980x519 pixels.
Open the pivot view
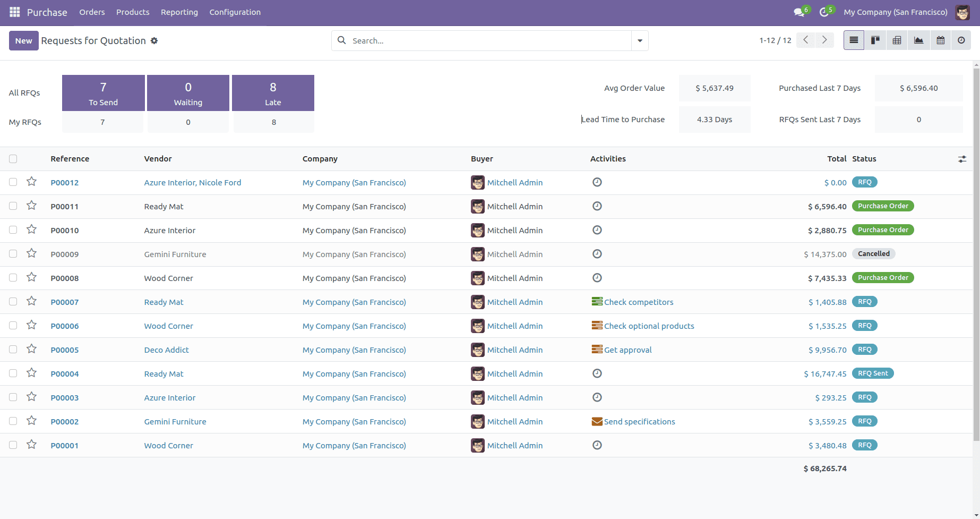pos(897,40)
